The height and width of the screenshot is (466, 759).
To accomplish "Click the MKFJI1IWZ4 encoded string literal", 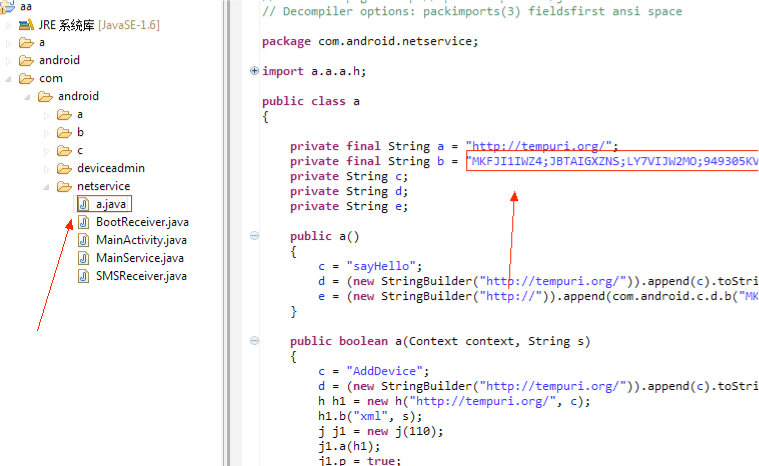I will pyautogui.click(x=612, y=161).
